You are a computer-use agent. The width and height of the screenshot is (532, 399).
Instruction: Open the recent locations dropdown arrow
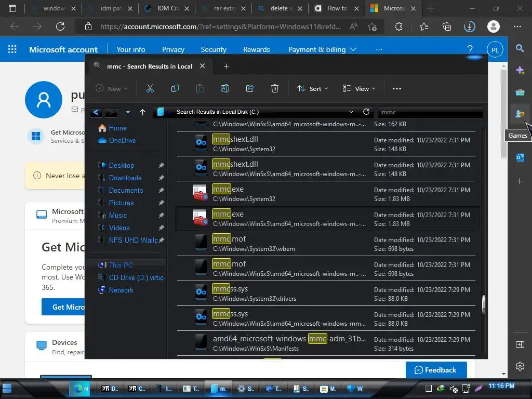click(128, 112)
